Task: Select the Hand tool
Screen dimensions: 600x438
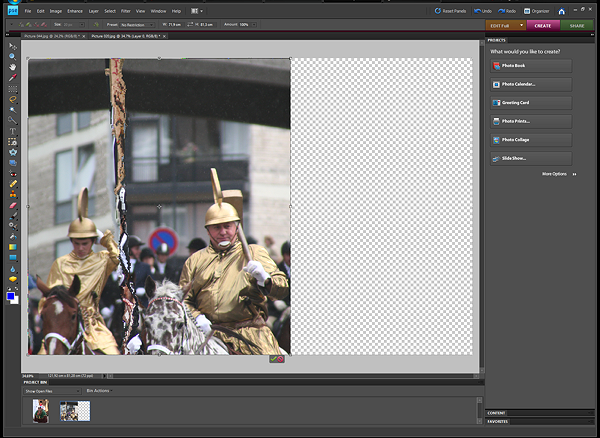Action: coord(13,67)
